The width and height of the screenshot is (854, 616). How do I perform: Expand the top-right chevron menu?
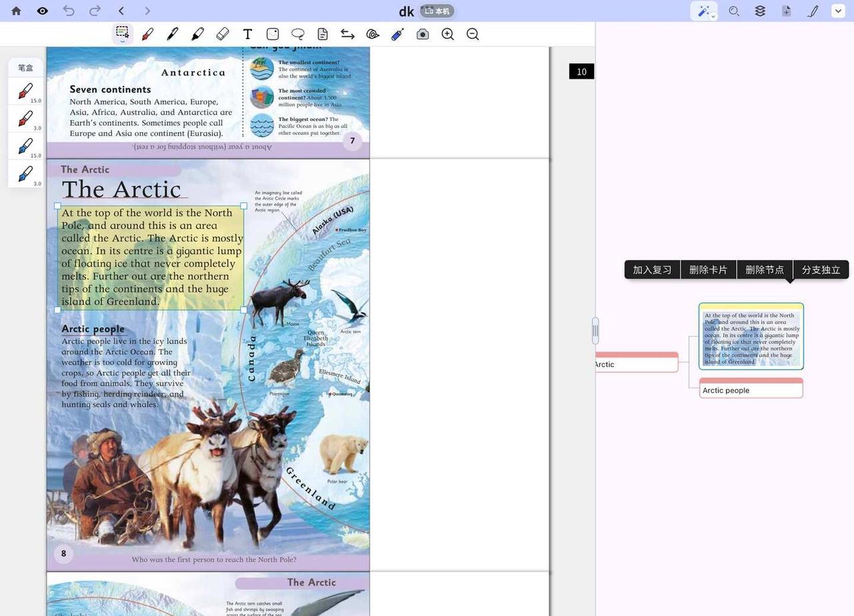point(838,11)
